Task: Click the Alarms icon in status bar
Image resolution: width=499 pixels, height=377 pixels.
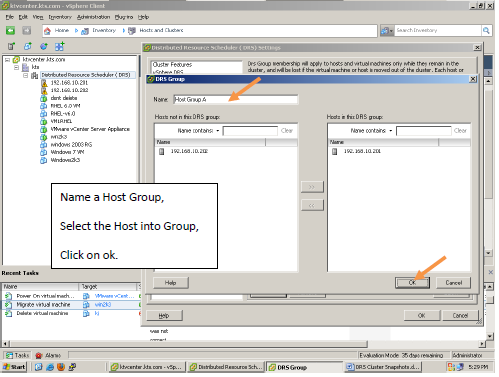Action: (x=39, y=355)
